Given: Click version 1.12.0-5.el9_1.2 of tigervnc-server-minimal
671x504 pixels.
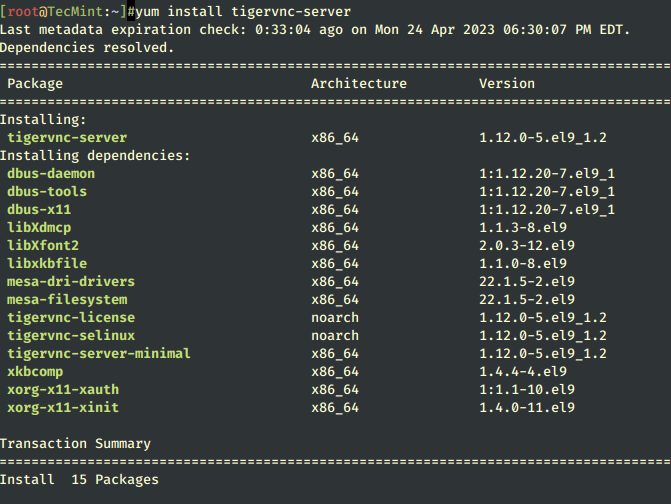Looking at the screenshot, I should pyautogui.click(x=543, y=353).
